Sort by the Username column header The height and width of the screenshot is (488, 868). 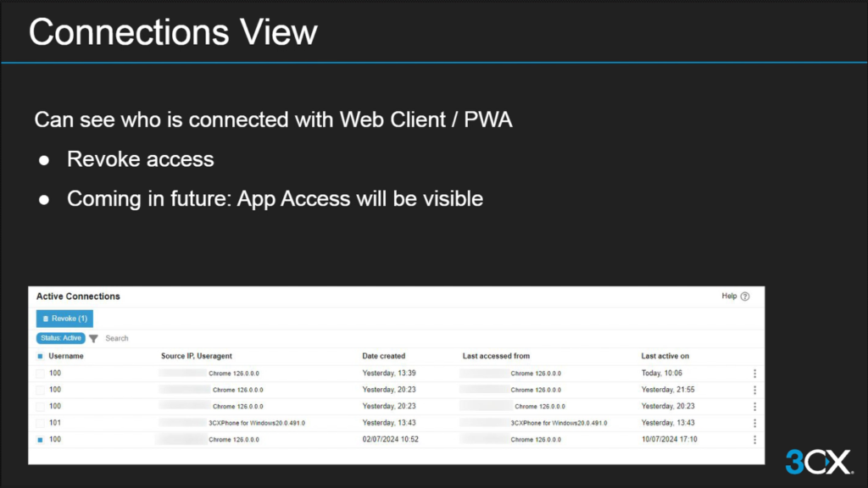(x=66, y=356)
